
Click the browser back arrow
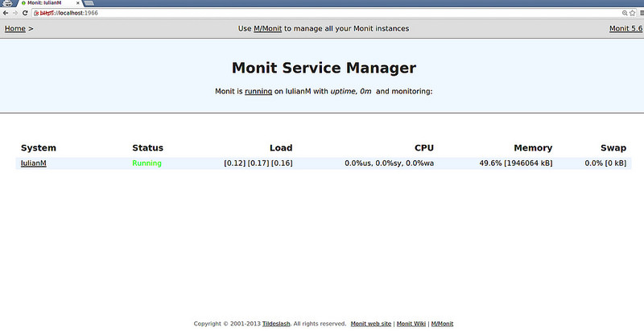(x=5, y=14)
